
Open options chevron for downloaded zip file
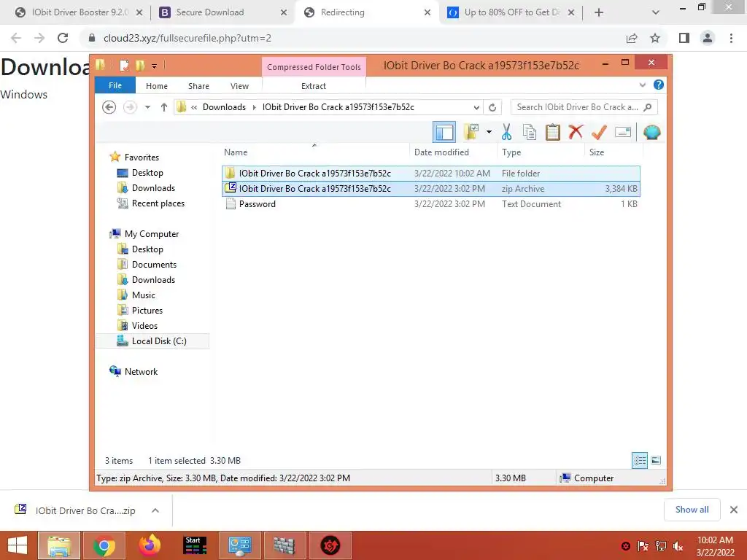[155, 510]
